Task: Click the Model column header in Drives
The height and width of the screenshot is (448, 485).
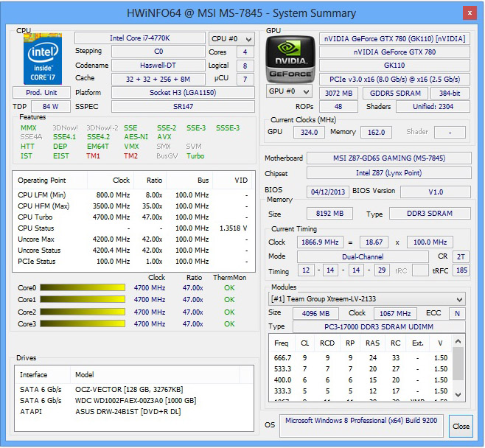Action: click(155, 375)
